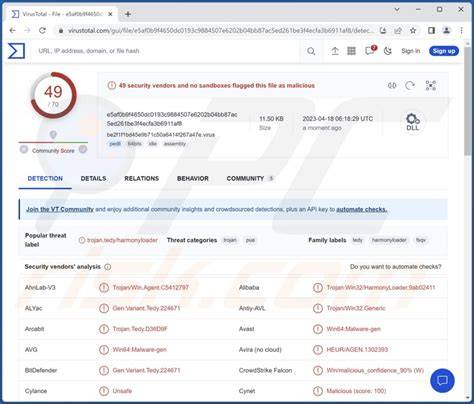Click ALYac Gen:Variant.Tedy.224671 result
Image resolution: width=474 pixels, height=404 pixels.
(146, 308)
